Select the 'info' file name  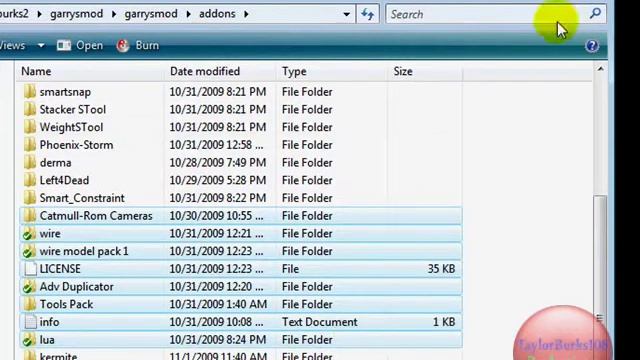pos(49,322)
